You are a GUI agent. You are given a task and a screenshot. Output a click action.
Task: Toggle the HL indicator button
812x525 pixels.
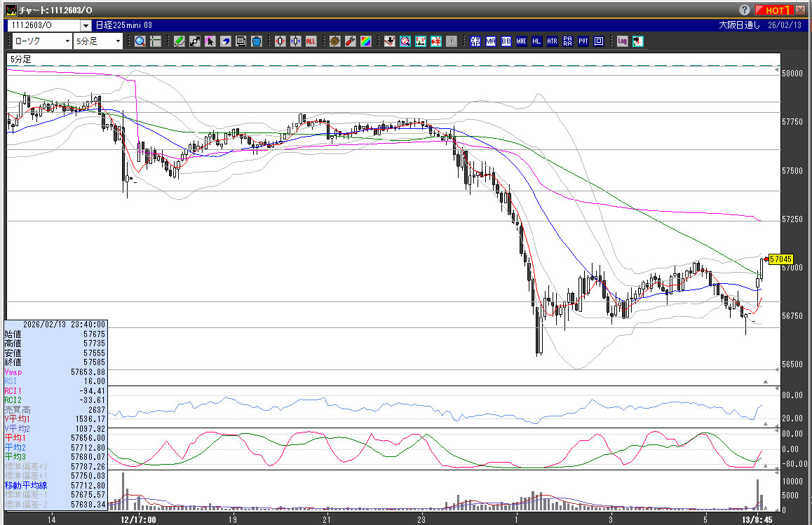click(x=537, y=41)
